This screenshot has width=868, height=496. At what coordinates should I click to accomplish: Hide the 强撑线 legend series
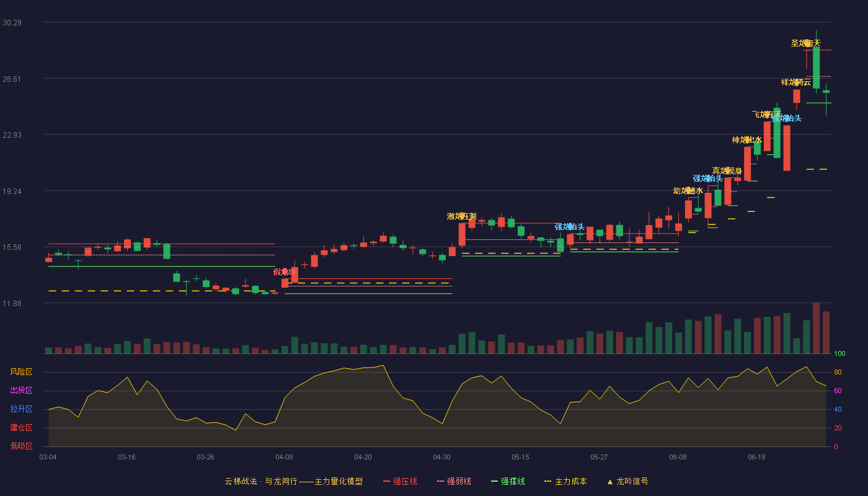pos(508,481)
